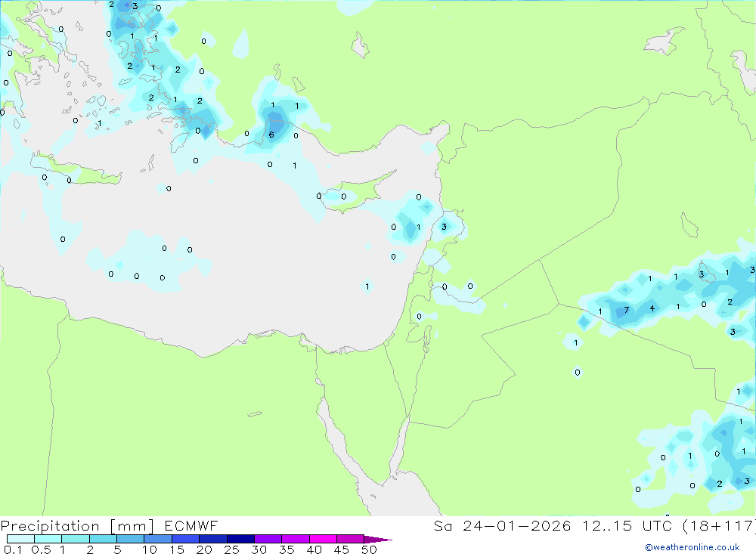Select the 20–25 mm dark blue legend box
Viewport: 756px width, 554px height.
tap(212, 539)
